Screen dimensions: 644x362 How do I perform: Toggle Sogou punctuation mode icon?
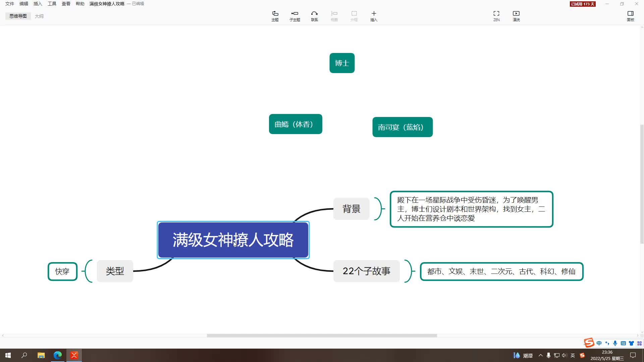[607, 343]
